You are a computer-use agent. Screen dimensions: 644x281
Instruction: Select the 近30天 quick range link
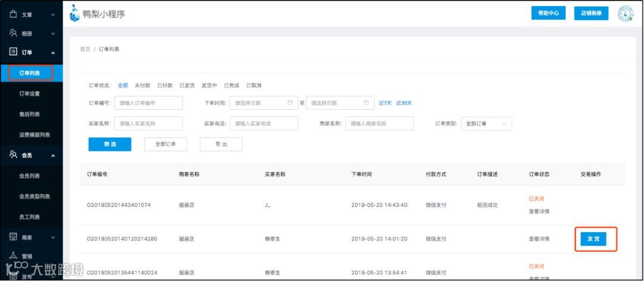(404, 103)
